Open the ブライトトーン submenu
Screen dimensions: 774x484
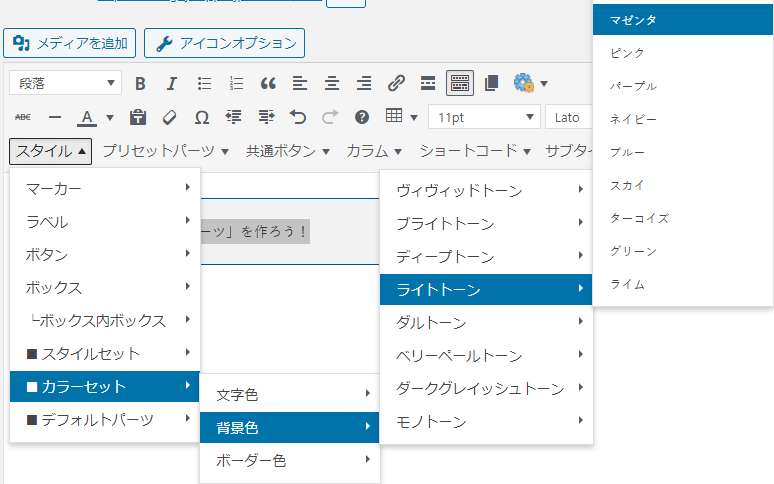click(x=486, y=223)
